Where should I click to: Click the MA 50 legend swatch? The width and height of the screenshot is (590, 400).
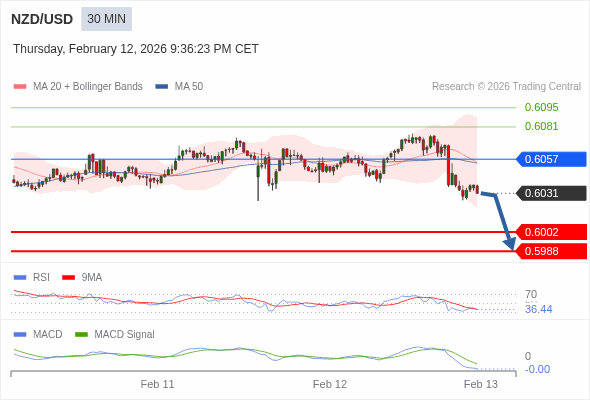click(162, 87)
